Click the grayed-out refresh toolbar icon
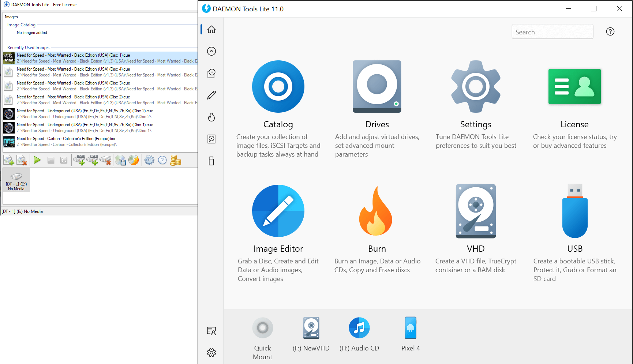 [x=64, y=160]
